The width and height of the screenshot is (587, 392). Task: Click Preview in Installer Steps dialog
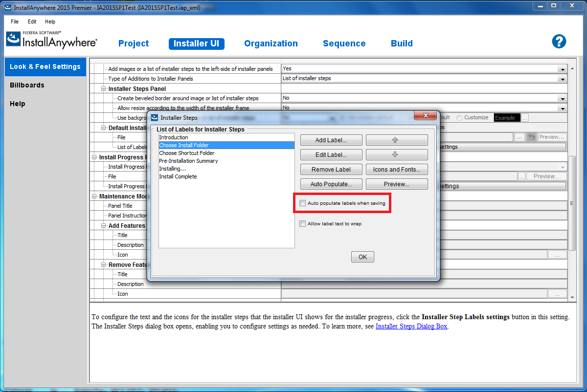[397, 184]
